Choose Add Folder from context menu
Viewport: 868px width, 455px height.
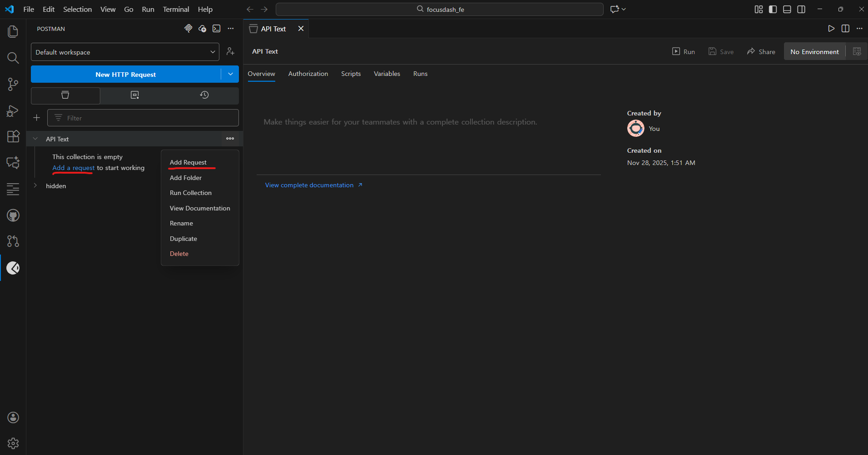point(186,178)
